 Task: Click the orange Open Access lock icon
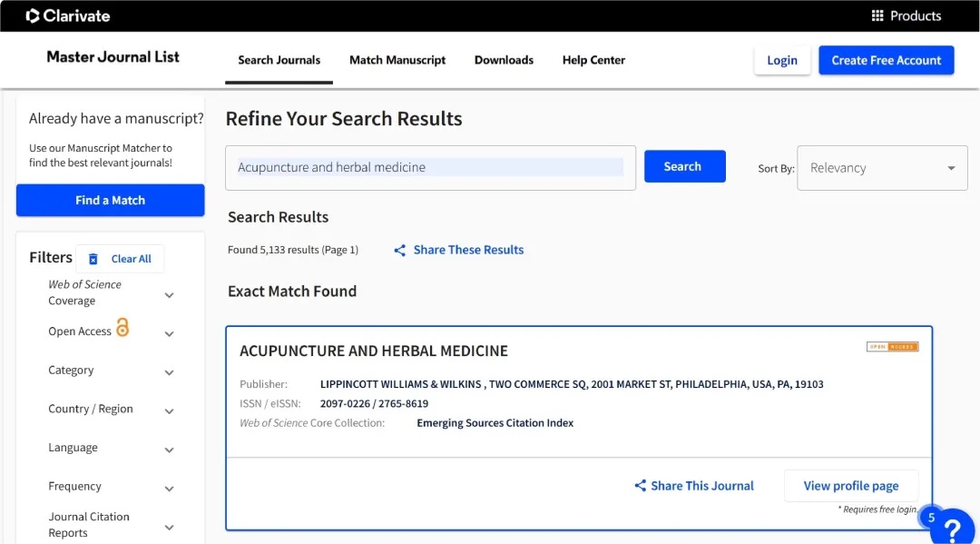point(122,328)
